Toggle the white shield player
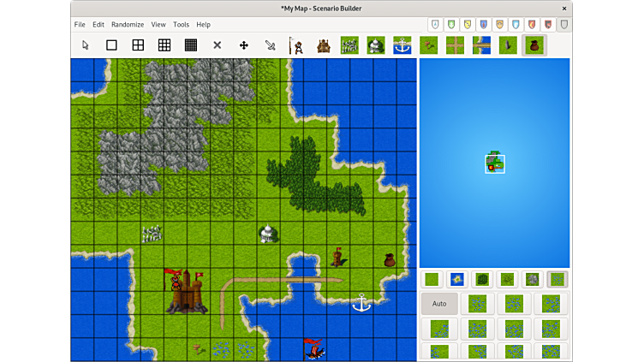644x362 pixels. point(435,25)
